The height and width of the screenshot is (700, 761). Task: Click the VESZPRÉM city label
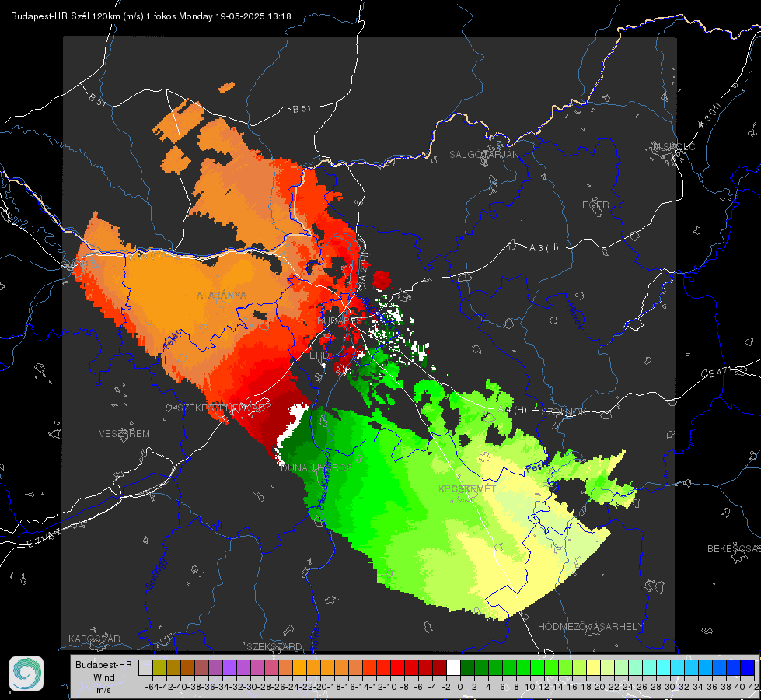(x=124, y=433)
